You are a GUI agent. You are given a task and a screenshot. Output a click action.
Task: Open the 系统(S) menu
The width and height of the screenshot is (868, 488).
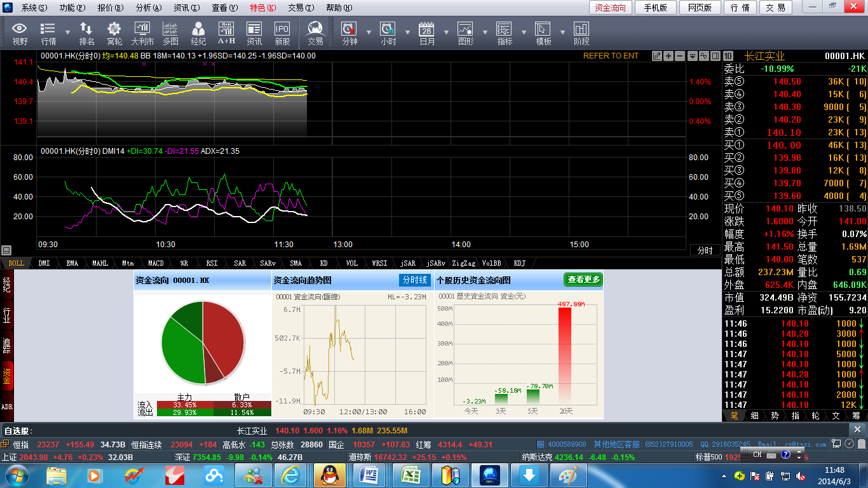click(34, 8)
